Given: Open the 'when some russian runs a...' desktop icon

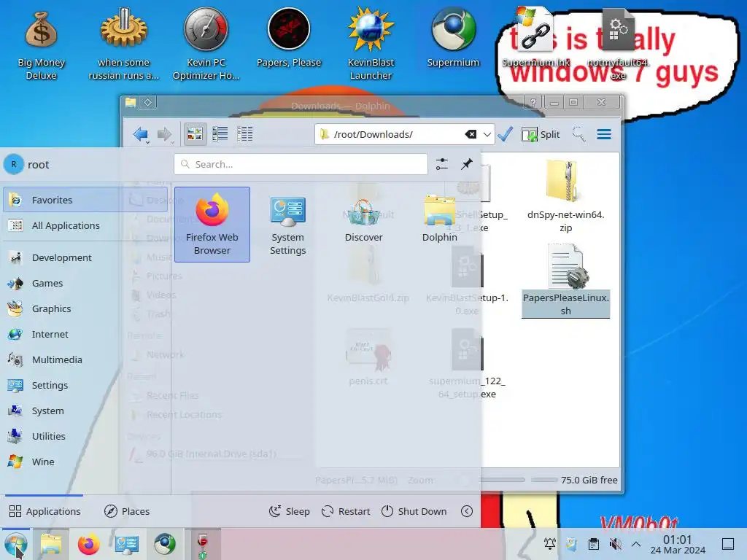Looking at the screenshot, I should pos(123,45).
